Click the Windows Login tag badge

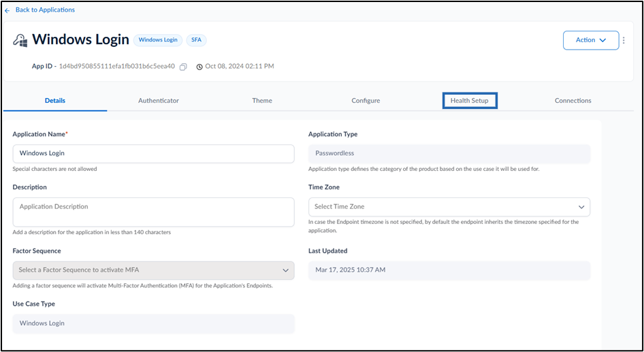click(x=158, y=40)
